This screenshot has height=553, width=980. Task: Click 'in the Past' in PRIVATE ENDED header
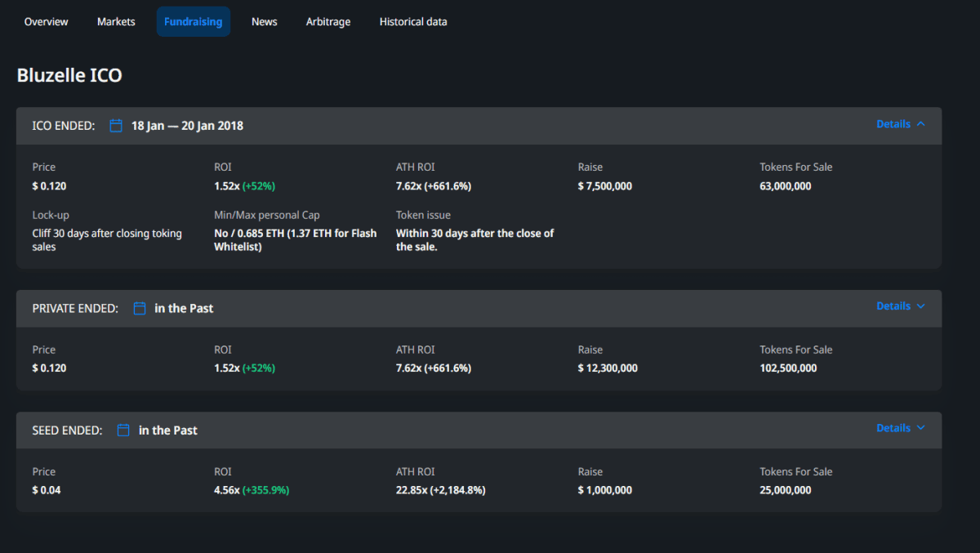click(x=184, y=308)
